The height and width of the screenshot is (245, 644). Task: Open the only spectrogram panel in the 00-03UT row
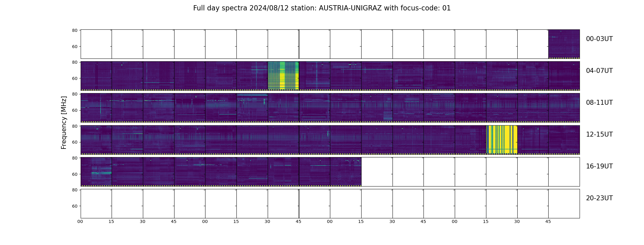click(564, 44)
